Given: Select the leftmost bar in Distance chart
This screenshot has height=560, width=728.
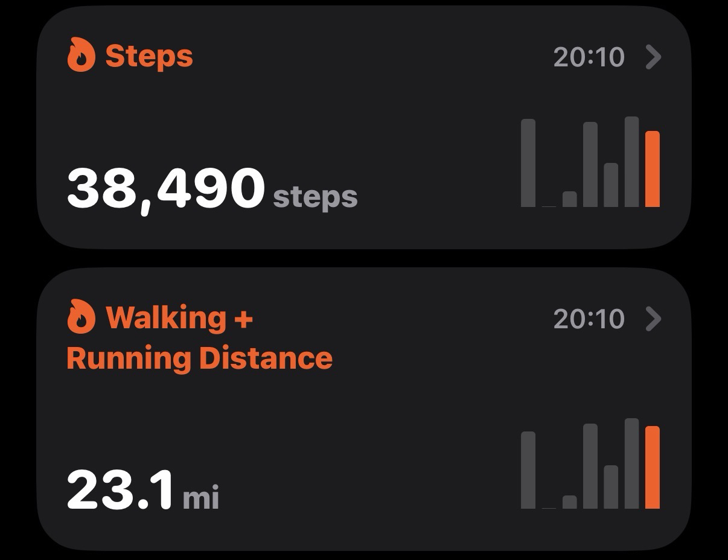Looking at the screenshot, I should coord(528,470).
